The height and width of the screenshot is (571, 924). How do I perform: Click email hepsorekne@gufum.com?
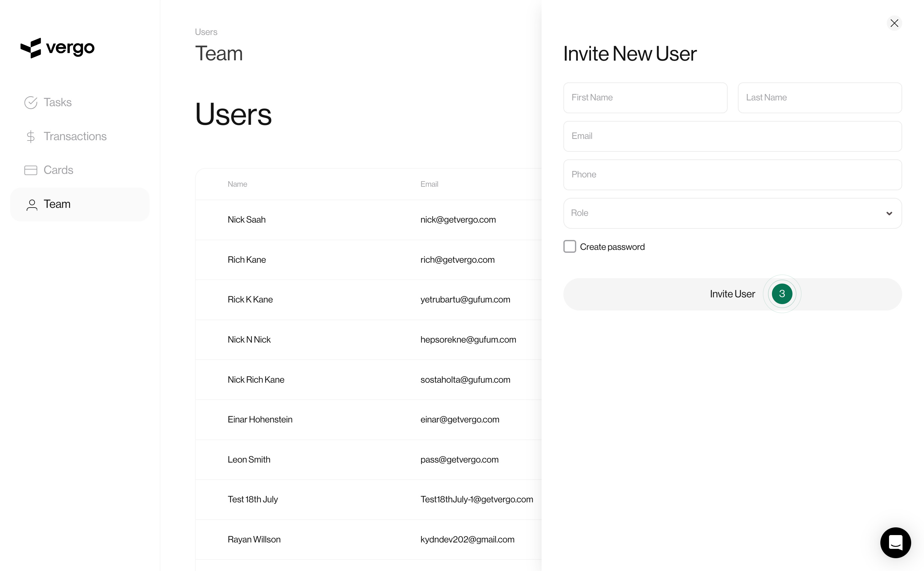tap(468, 339)
